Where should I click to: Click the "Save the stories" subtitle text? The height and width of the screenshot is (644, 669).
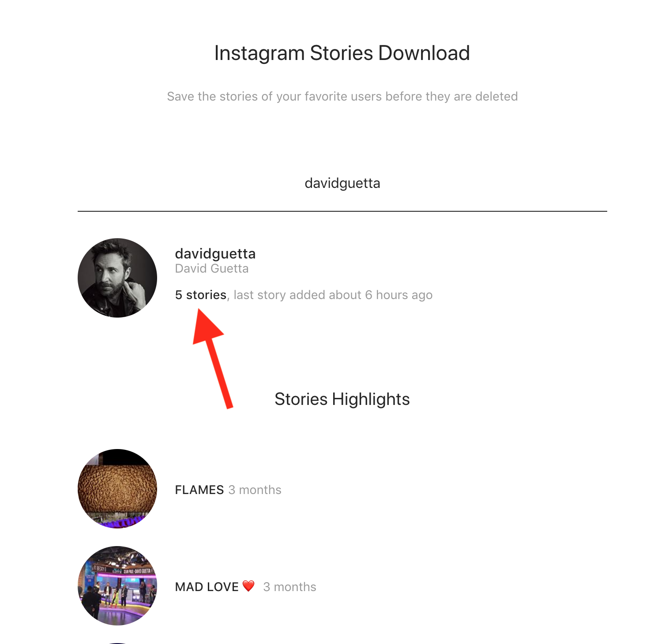342,97
